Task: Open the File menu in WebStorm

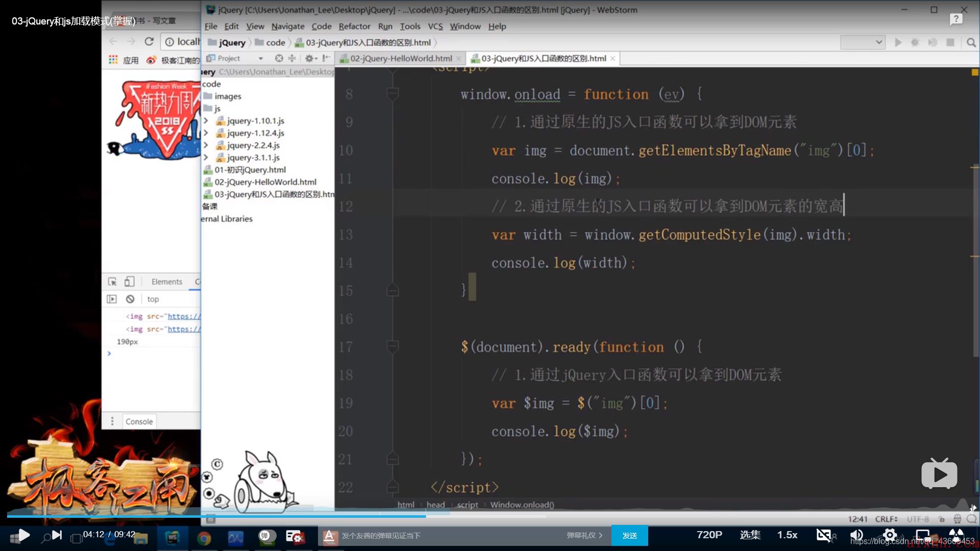Action: tap(211, 26)
